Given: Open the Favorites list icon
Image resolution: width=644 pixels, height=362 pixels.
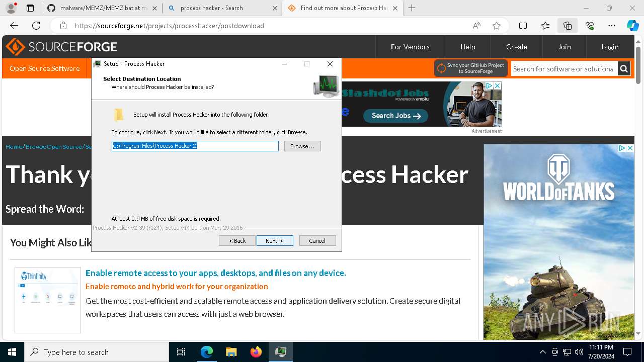Looking at the screenshot, I should pos(545,26).
